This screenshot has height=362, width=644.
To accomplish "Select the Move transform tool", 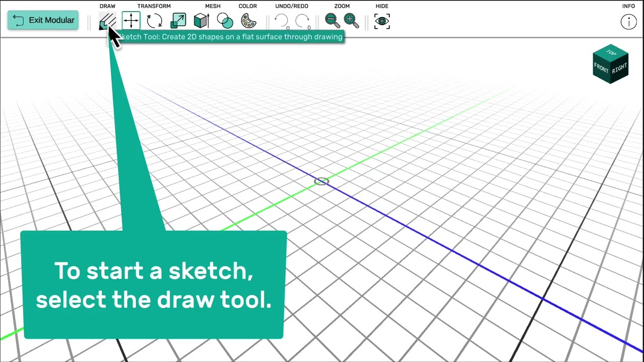I will click(131, 21).
